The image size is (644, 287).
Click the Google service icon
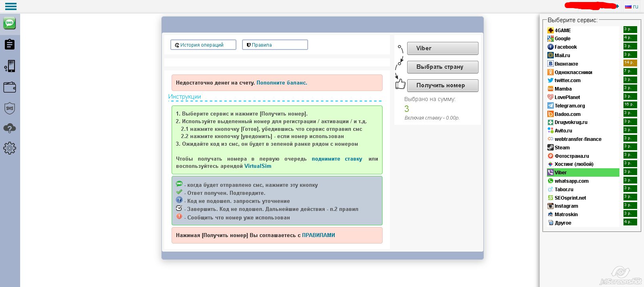(550, 39)
